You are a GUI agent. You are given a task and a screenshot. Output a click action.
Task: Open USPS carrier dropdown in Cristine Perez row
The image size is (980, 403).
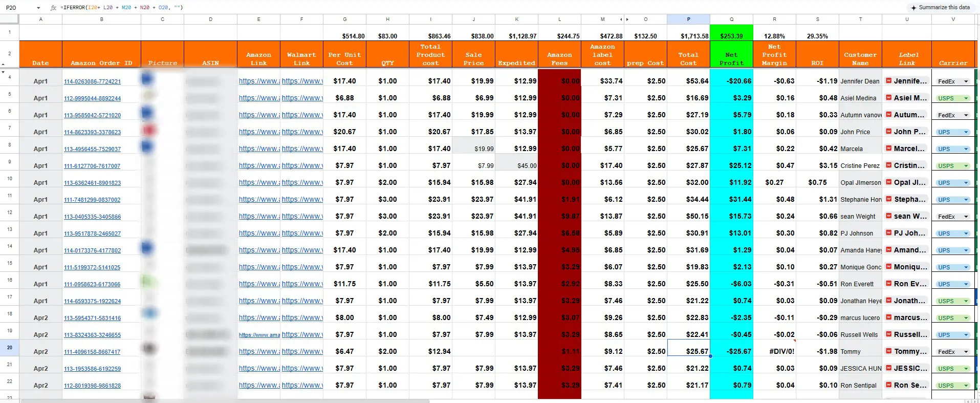tap(966, 166)
